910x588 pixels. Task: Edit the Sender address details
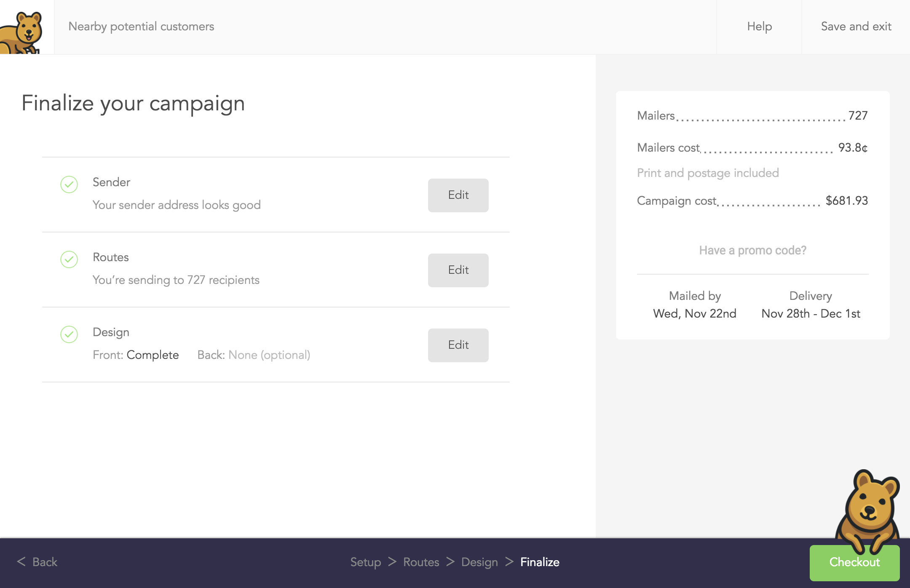coord(458,195)
